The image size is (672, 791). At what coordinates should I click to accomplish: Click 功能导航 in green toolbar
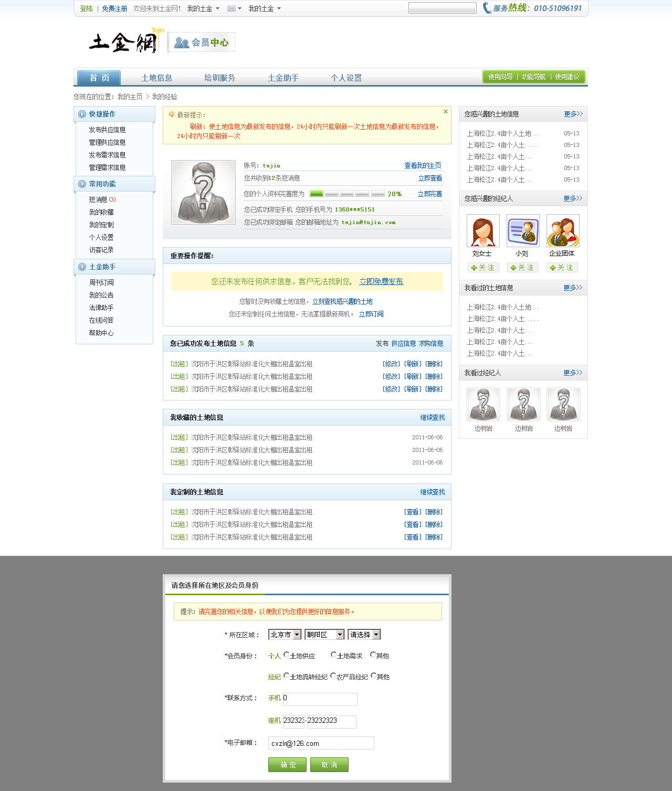[x=533, y=77]
